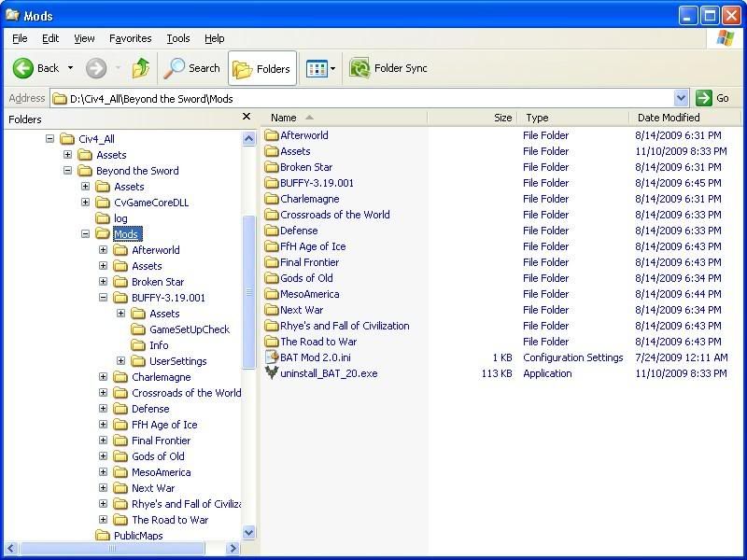The image size is (747, 560).
Task: Click the Go arrow icon
Action: click(x=704, y=98)
